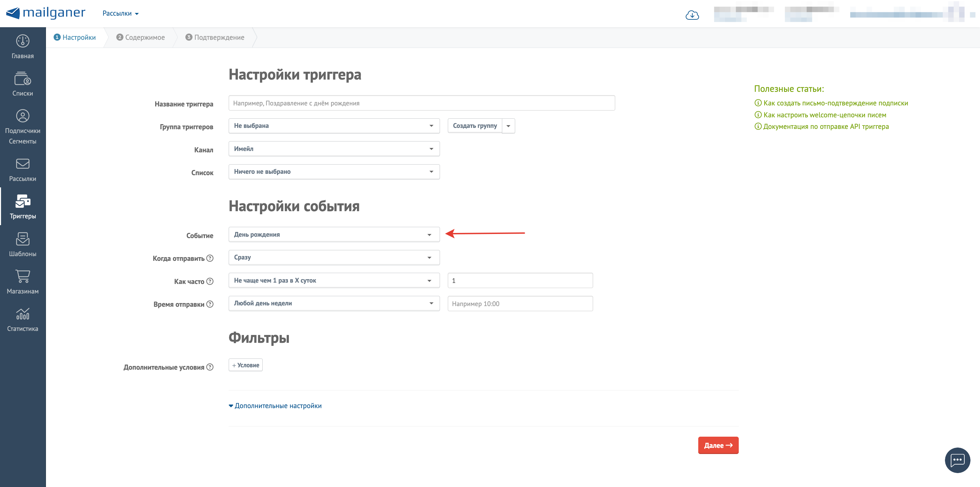Show help tooltip for Когда отправить
The height and width of the screenshot is (487, 980).
210,258
